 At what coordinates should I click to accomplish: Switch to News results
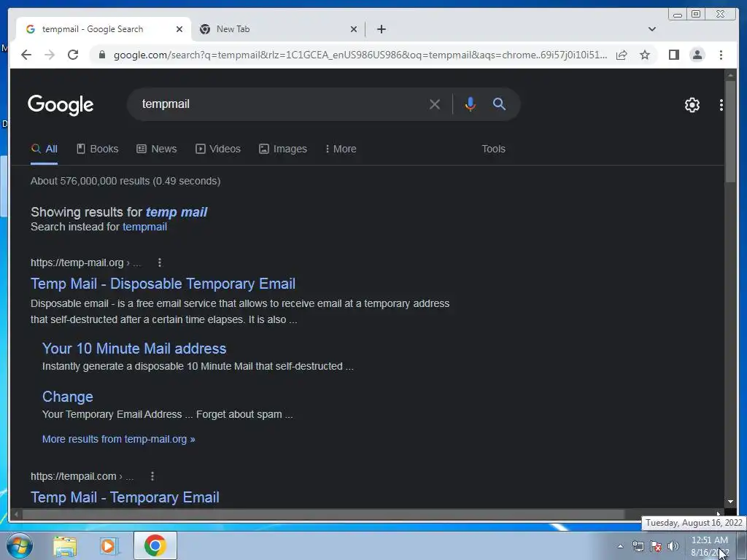[157, 149]
